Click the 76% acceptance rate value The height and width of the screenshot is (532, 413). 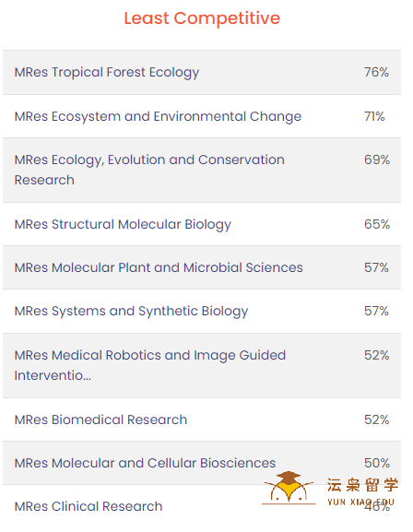376,72
